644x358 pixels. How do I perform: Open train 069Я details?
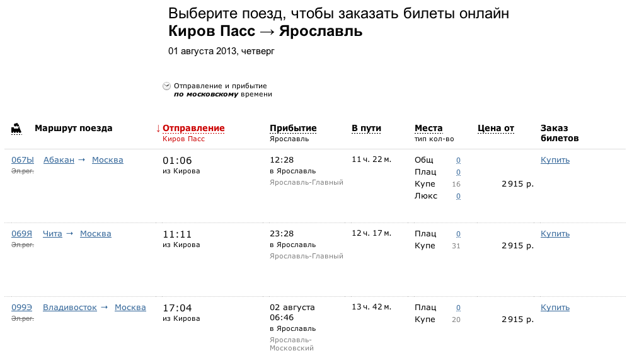point(22,233)
